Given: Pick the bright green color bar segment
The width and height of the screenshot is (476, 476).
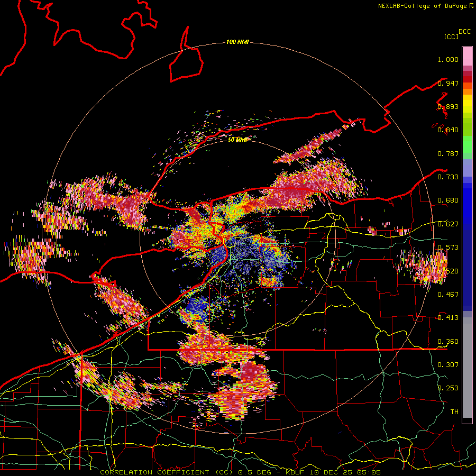Looking at the screenshot, I should click(467, 144).
